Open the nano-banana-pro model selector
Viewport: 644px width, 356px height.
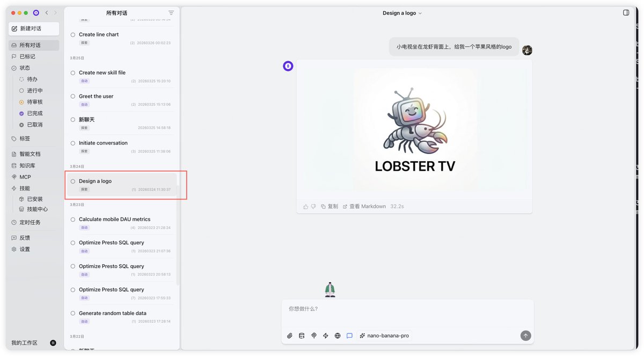tap(384, 336)
